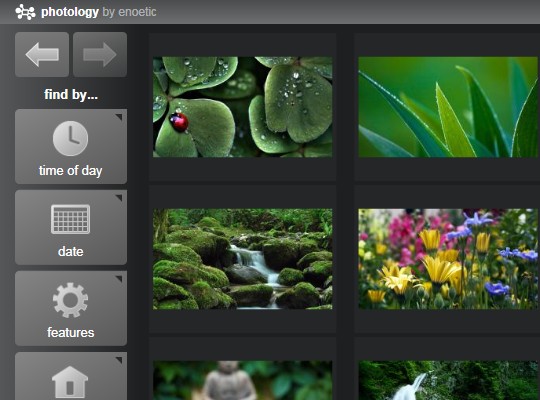Open the ladybug on clover photo

pos(242,107)
